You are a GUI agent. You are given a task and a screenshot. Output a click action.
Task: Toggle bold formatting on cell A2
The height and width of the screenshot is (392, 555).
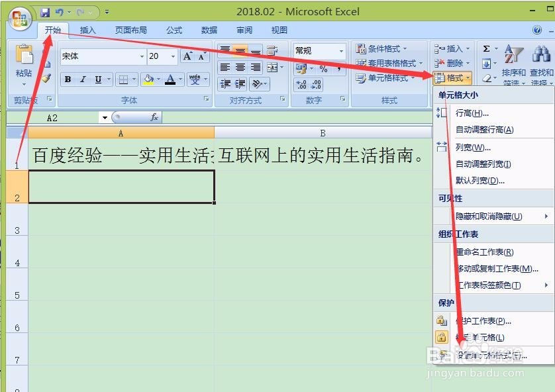(68, 79)
